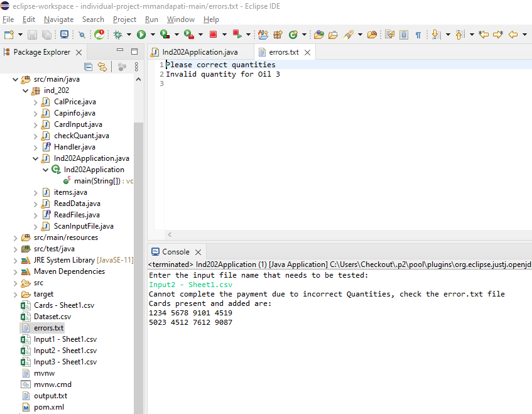Expand JRE System Library node
Screen dimensions: 532x414
(15, 261)
